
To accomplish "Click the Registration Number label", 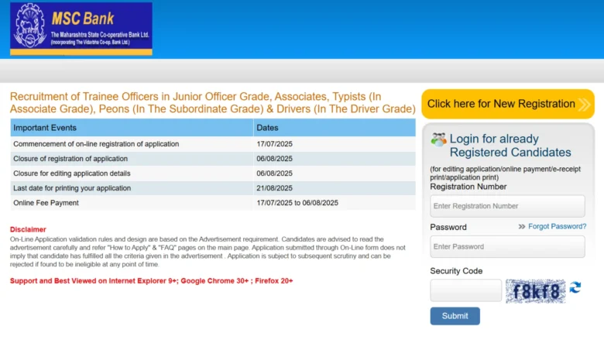I will pyautogui.click(x=468, y=187).
